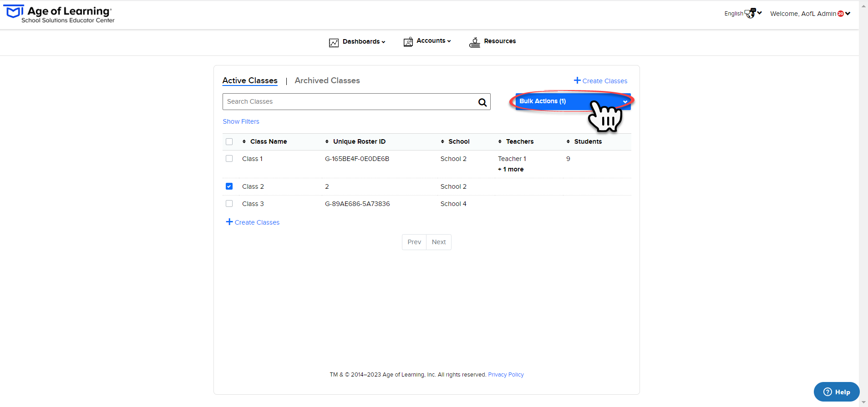Click the Resources icon in navigation
The width and height of the screenshot is (868, 407).
pos(475,42)
